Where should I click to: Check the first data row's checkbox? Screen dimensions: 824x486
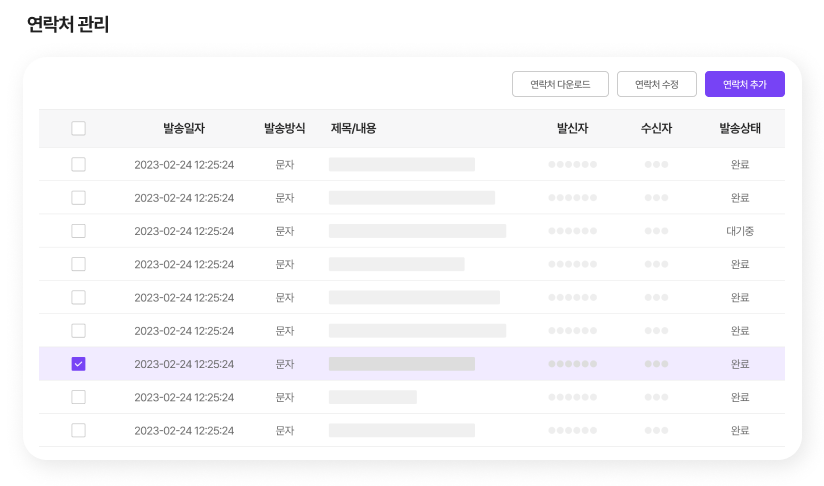click(x=79, y=165)
